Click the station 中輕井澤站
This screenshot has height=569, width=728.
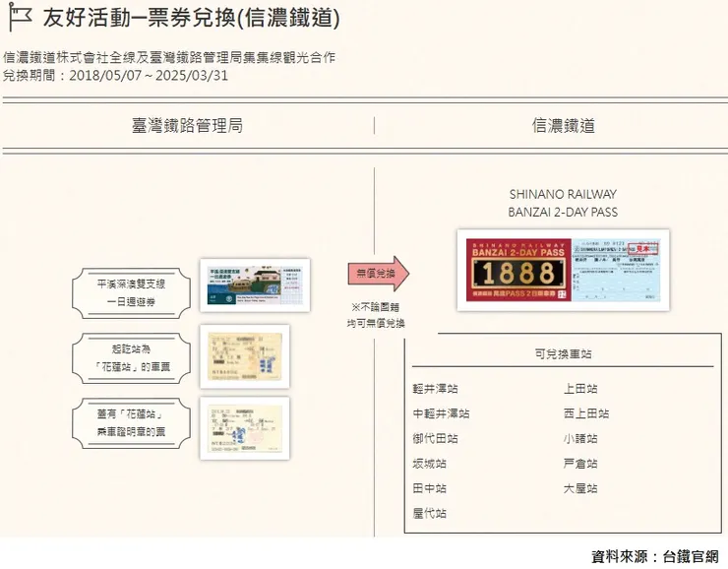pos(441,413)
